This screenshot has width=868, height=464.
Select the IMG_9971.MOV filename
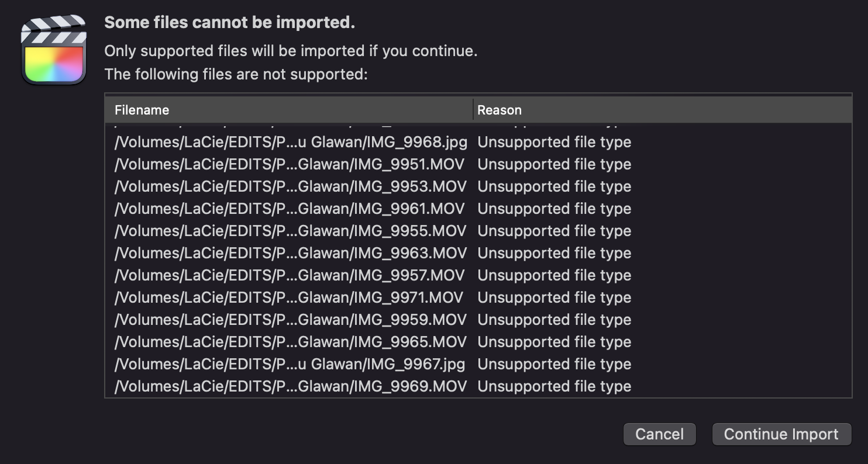(290, 297)
